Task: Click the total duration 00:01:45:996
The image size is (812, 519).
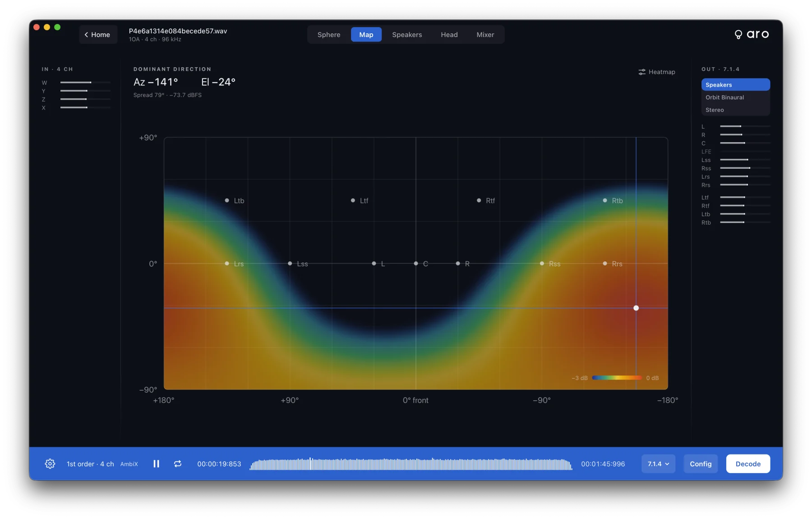Action: click(603, 464)
